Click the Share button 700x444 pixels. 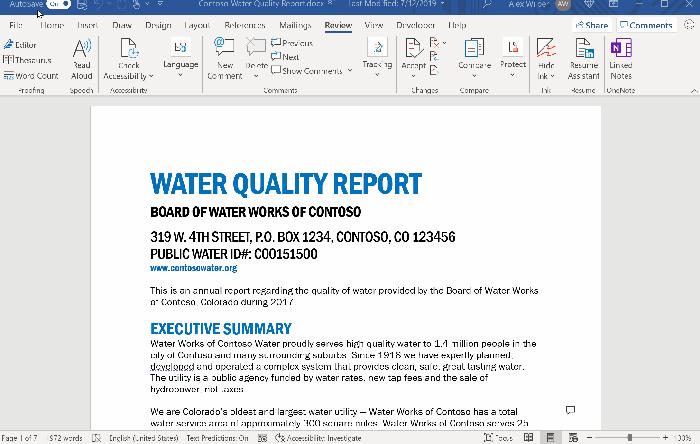(x=592, y=25)
